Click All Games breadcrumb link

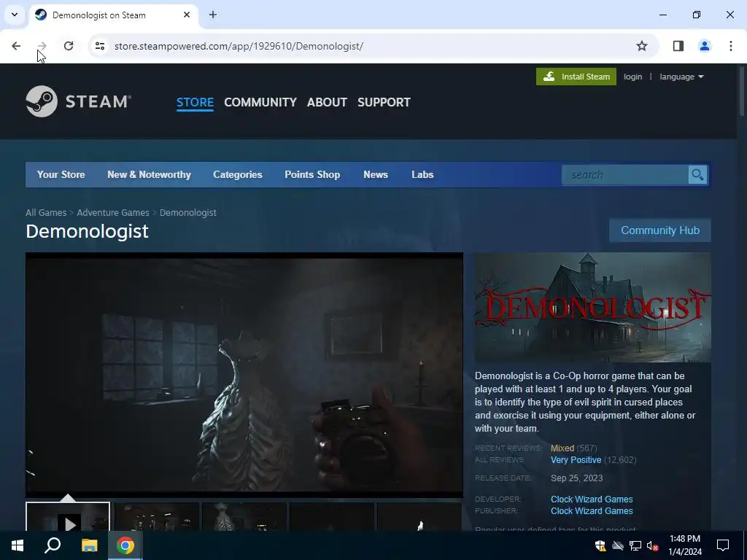coord(46,212)
